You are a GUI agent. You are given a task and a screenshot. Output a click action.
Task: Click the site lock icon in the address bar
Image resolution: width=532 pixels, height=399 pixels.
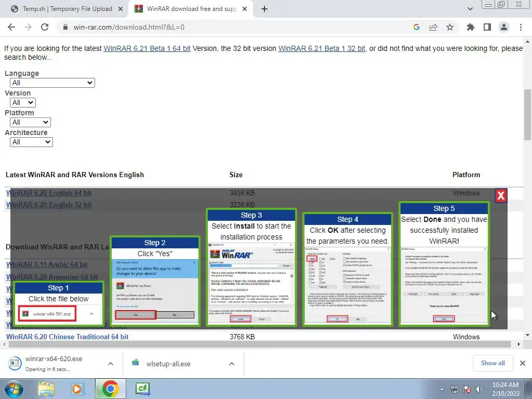click(65, 27)
